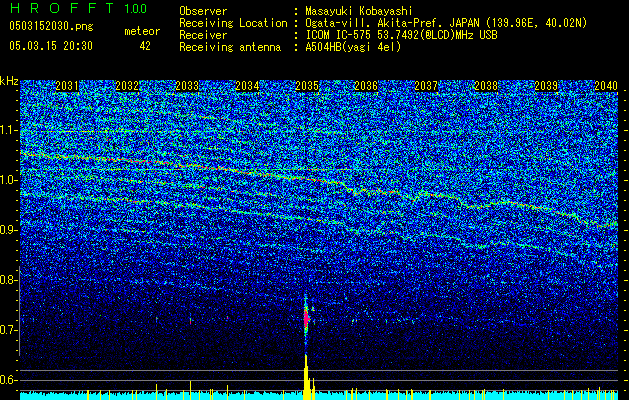This screenshot has width=629, height=400.
Task: Click the 2034 time marker
Action: click(x=247, y=86)
